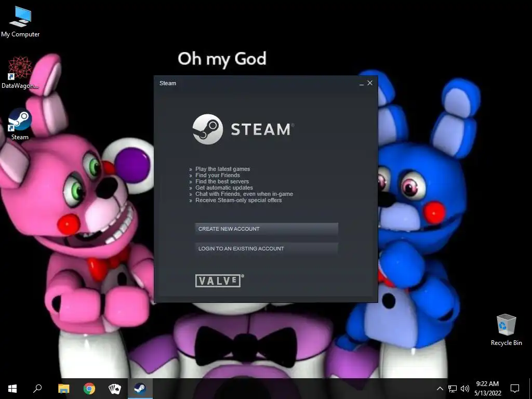This screenshot has height=399, width=532.
Task: Select the My Computer desktop icon
Action: click(x=20, y=21)
